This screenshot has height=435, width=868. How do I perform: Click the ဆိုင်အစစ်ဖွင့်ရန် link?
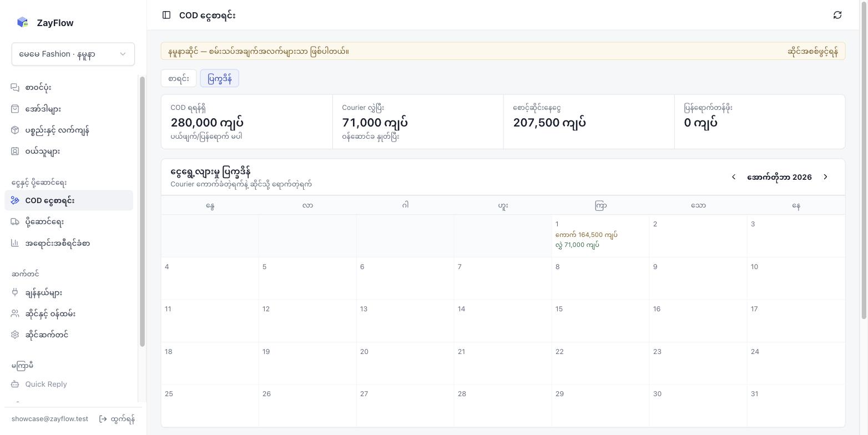[x=813, y=51]
